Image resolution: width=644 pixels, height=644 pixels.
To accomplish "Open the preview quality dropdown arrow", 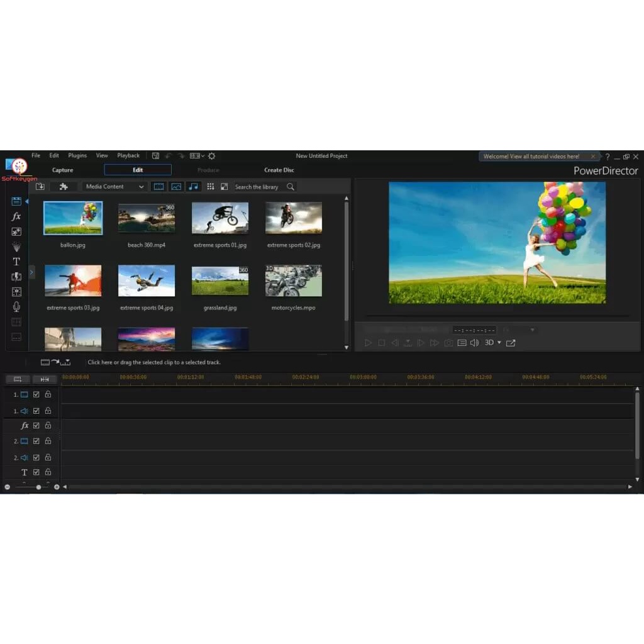I will pos(532,330).
